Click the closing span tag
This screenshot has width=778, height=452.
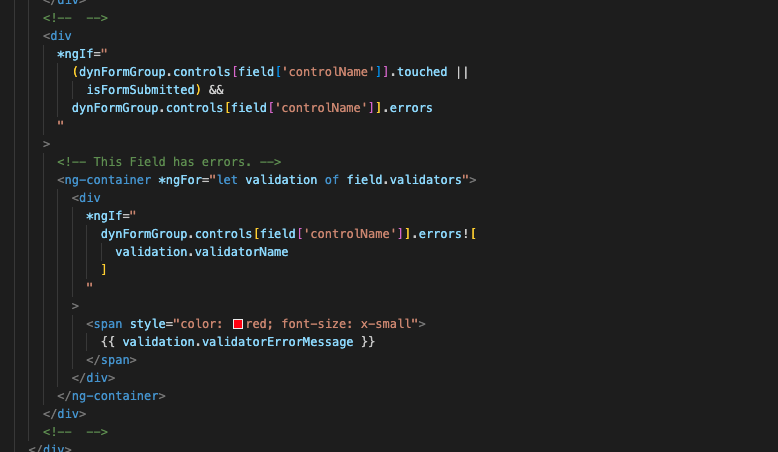(111, 360)
